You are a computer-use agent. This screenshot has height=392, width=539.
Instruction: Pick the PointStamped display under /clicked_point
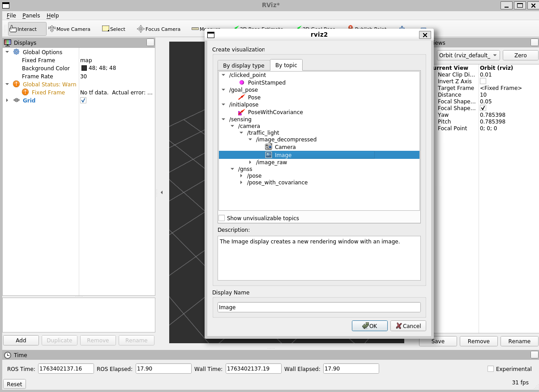tap(266, 82)
